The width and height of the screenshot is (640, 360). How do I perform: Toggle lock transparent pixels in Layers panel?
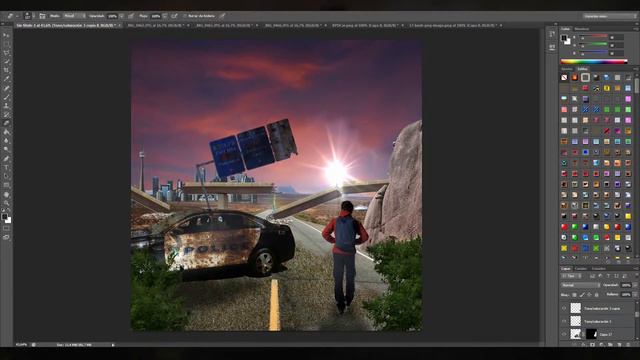574,295
